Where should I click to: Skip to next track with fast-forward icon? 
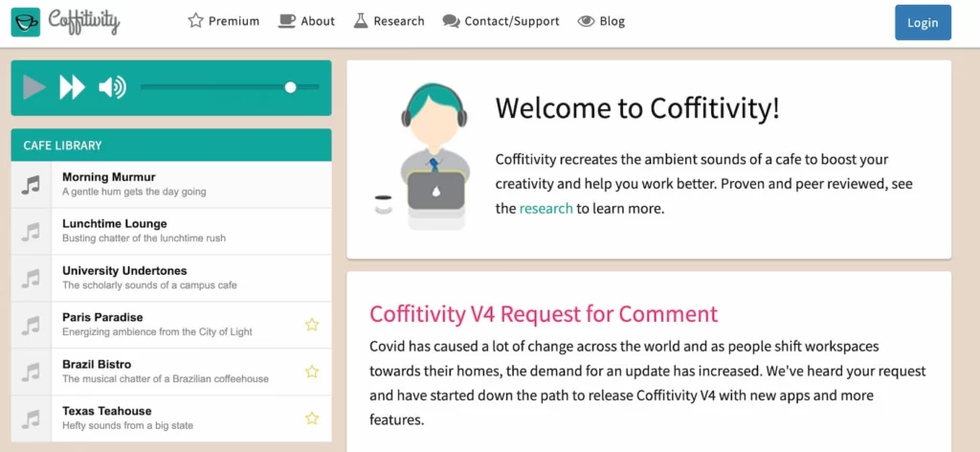point(72,87)
